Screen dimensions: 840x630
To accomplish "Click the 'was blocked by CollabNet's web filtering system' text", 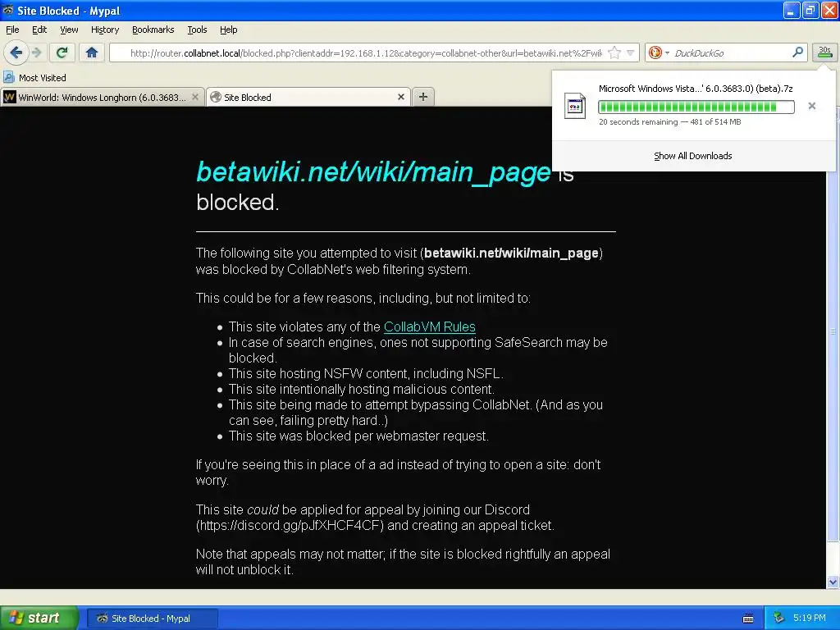I will point(333,269).
